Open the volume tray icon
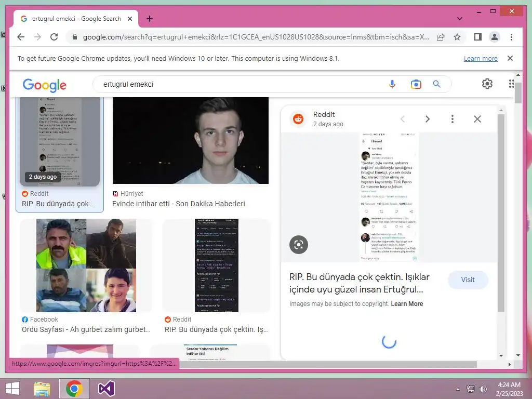 [x=483, y=389]
